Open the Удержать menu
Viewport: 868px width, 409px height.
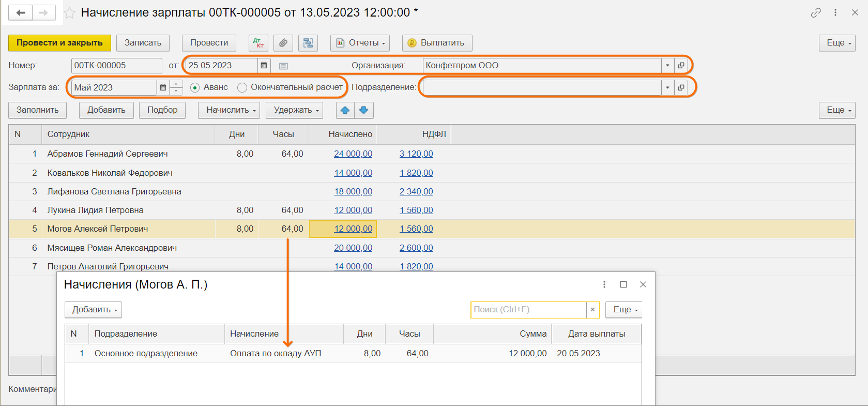pyautogui.click(x=294, y=110)
